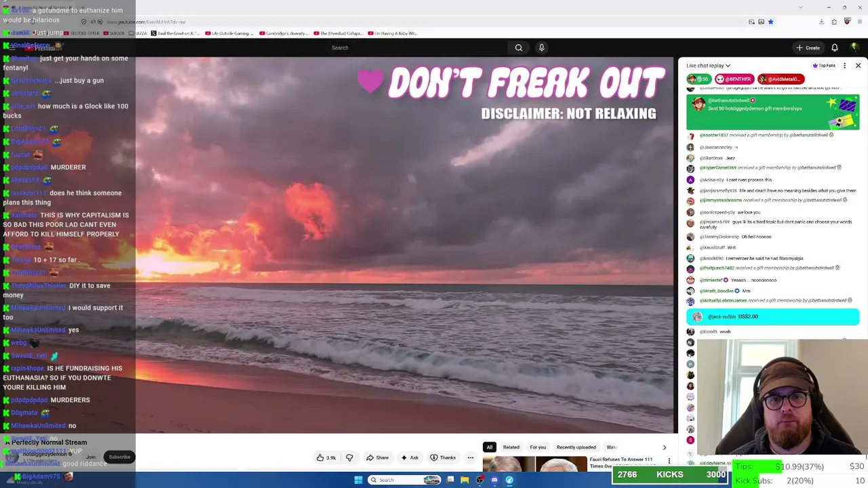
Task: Click the YouTube search input field
Action: tap(417, 47)
